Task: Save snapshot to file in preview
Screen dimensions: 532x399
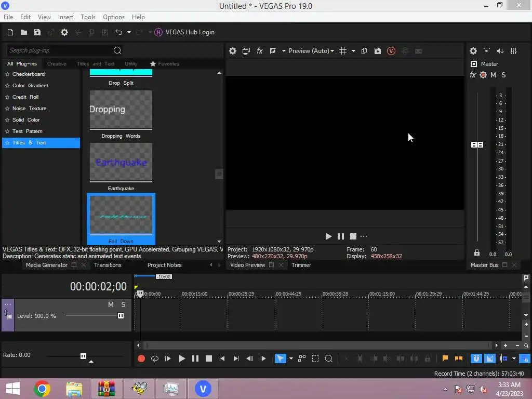Action: point(378,51)
